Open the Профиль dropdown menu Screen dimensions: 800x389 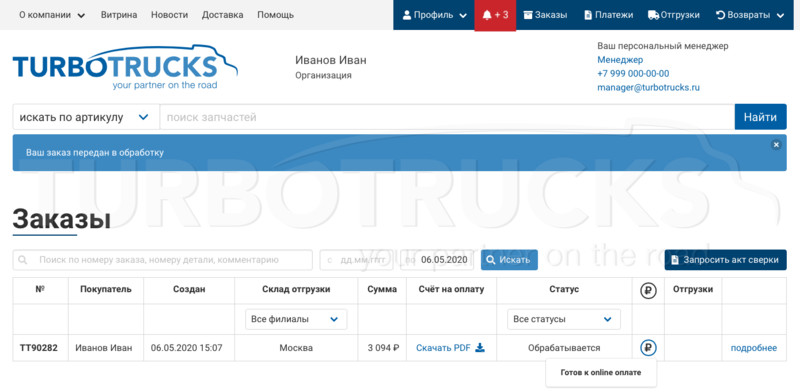(434, 15)
